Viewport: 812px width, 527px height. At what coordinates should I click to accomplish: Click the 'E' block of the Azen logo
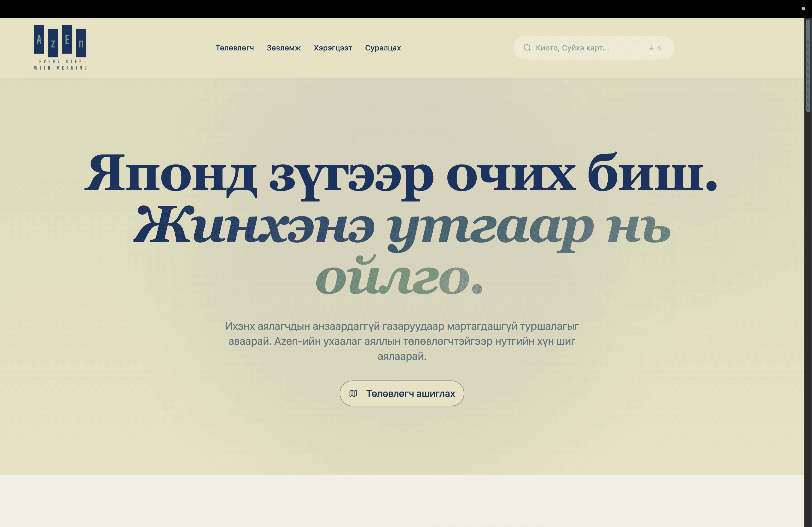(x=67, y=39)
